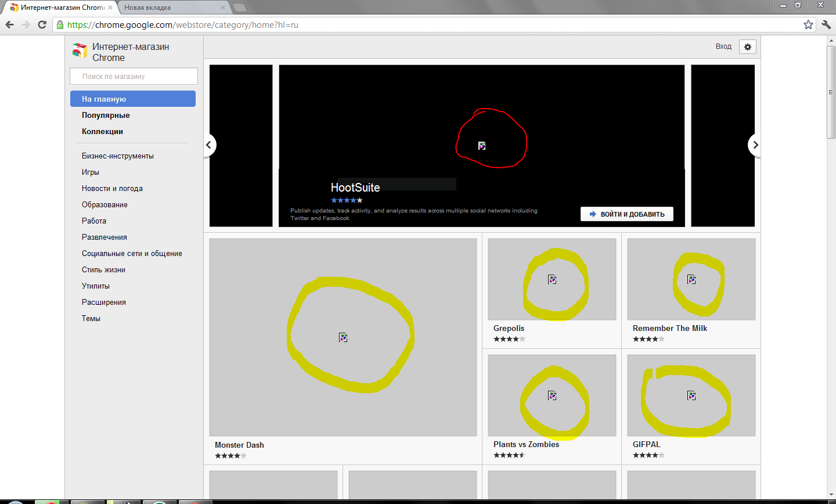836x504 pixels.
Task: Click the ВОЙТИ И ДОБАВИТЬ button
Action: click(626, 214)
